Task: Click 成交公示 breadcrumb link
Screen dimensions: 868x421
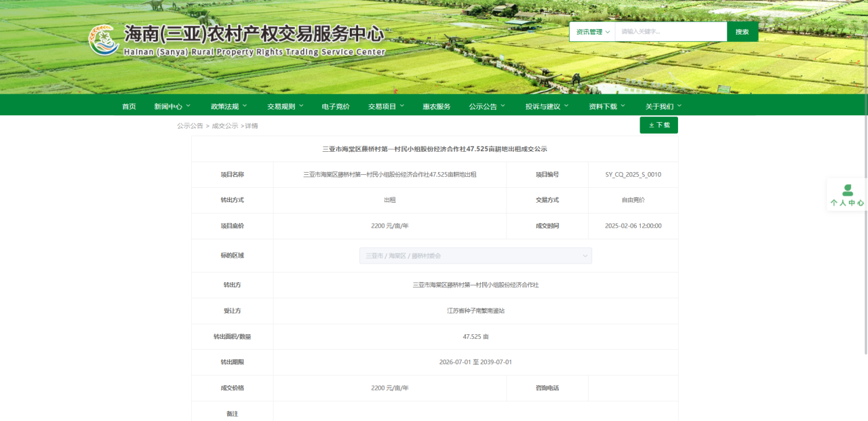Action: point(225,126)
